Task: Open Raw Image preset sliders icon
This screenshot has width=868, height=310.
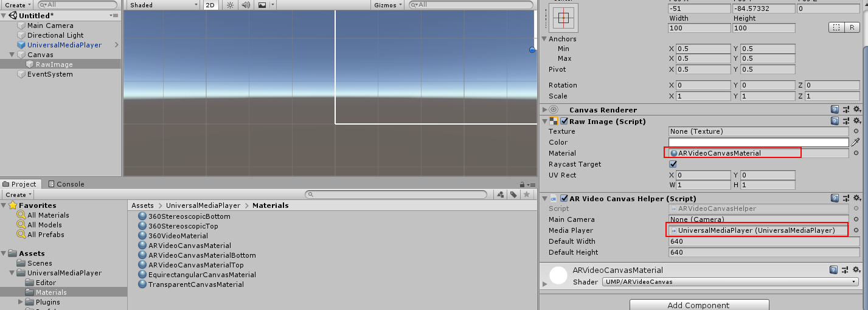Action: point(846,121)
